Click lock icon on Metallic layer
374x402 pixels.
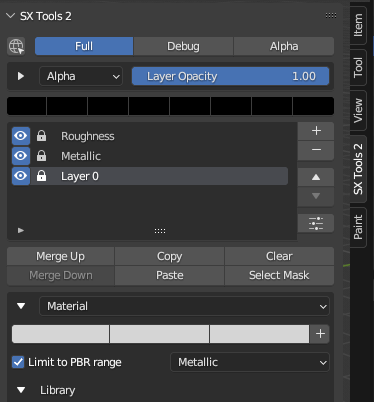tap(41, 156)
